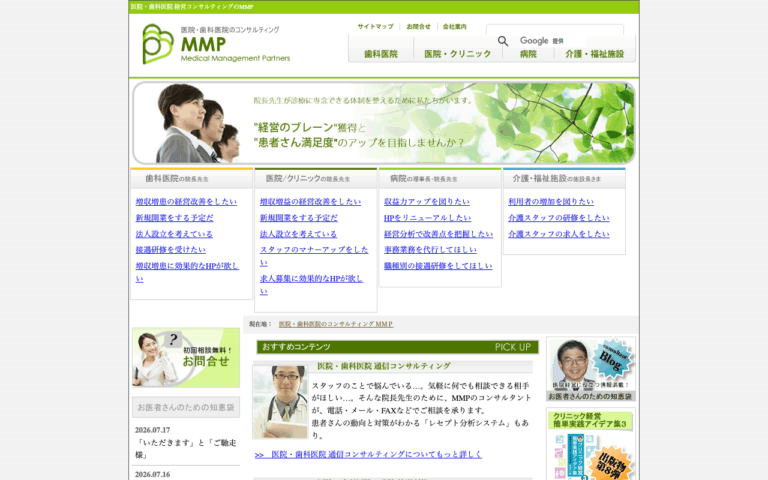Open 歯科医院の院長先生 column heading

192,179
